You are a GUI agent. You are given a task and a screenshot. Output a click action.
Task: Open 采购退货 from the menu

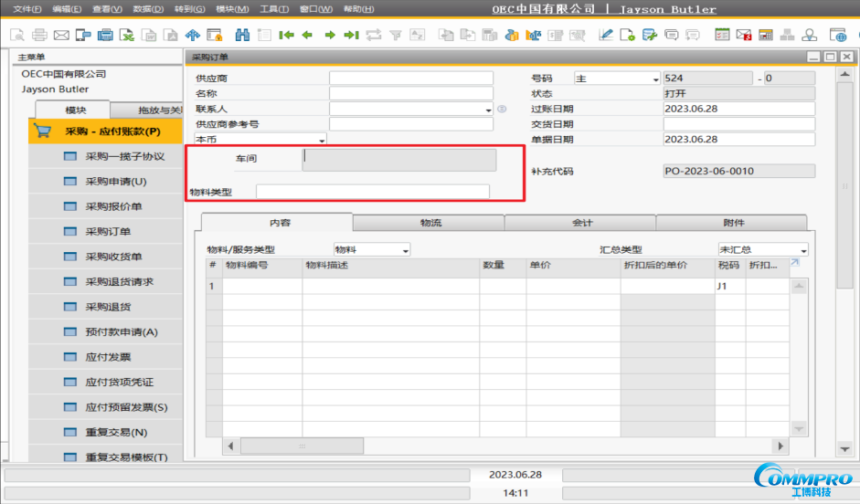pyautogui.click(x=105, y=307)
